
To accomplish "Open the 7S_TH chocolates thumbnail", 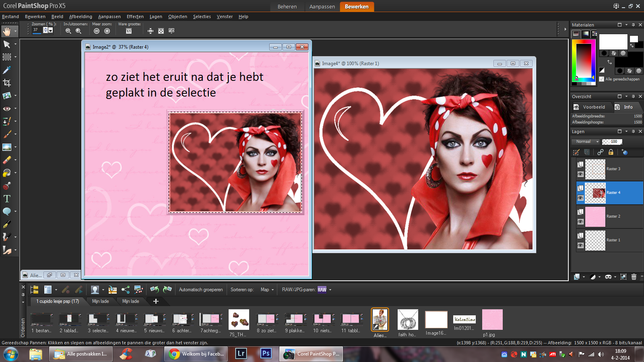I will tap(239, 320).
